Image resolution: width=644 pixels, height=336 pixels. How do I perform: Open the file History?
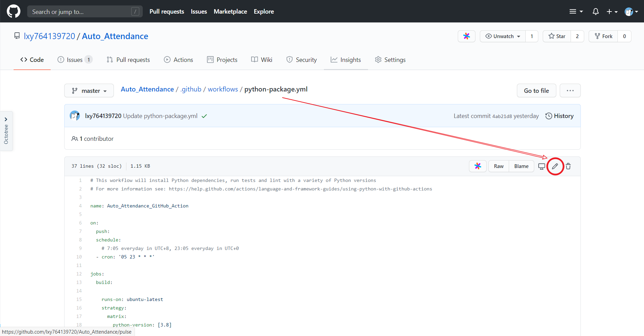click(x=559, y=116)
